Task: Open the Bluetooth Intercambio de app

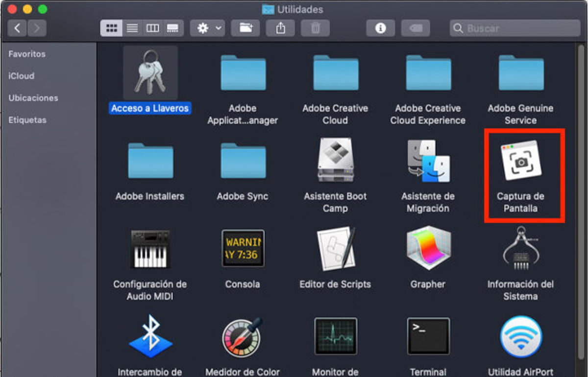Action: (x=151, y=337)
